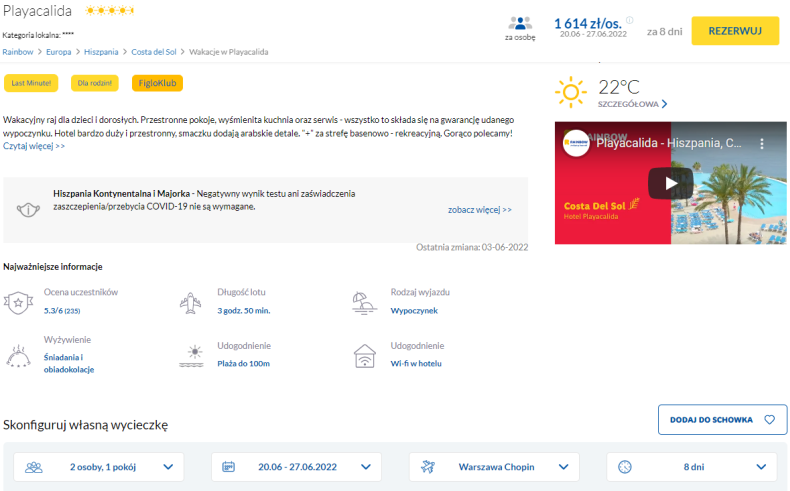Click the video title 'Playacalida - Hiszpania, C...'
Viewport: 790px width, 491px height.
pos(669,143)
